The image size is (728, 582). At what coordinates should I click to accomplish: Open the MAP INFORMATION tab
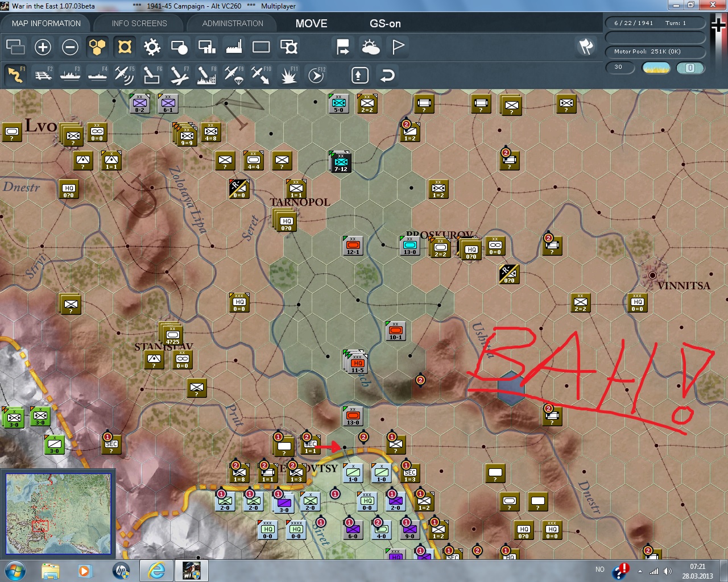[x=46, y=23]
